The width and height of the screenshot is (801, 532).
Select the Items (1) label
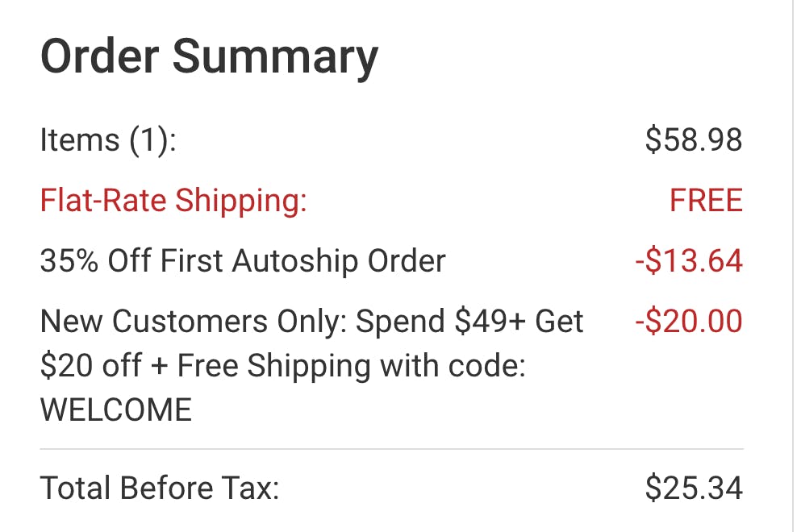click(108, 140)
